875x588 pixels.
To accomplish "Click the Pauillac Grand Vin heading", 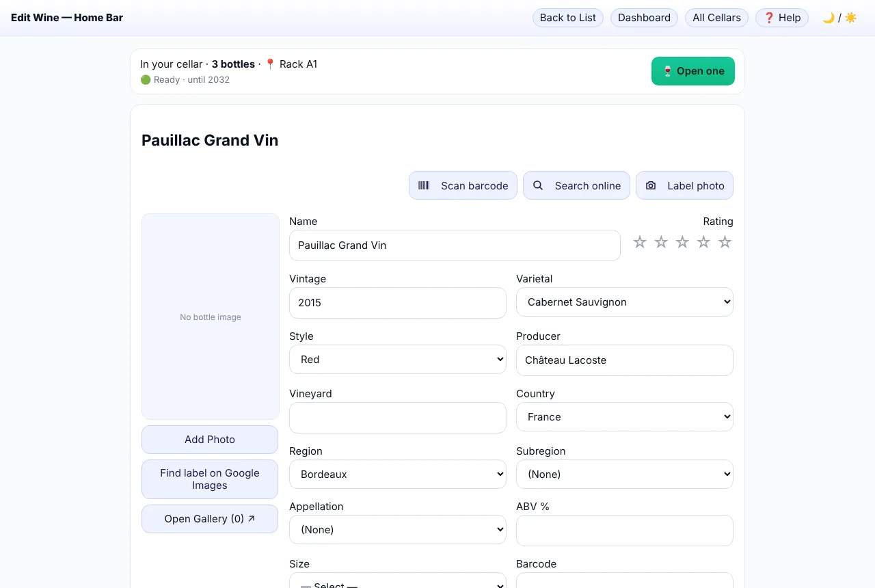I will tap(210, 140).
